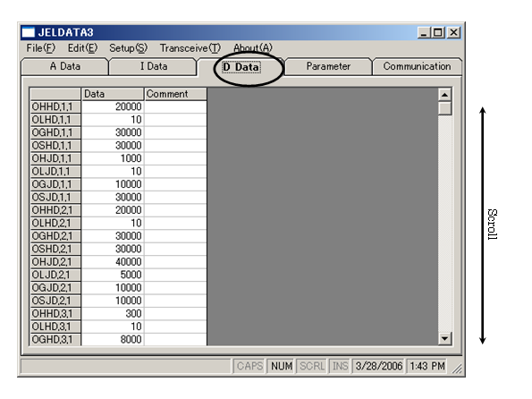The height and width of the screenshot is (399, 532).
Task: Open the Communication tab
Action: tap(417, 66)
